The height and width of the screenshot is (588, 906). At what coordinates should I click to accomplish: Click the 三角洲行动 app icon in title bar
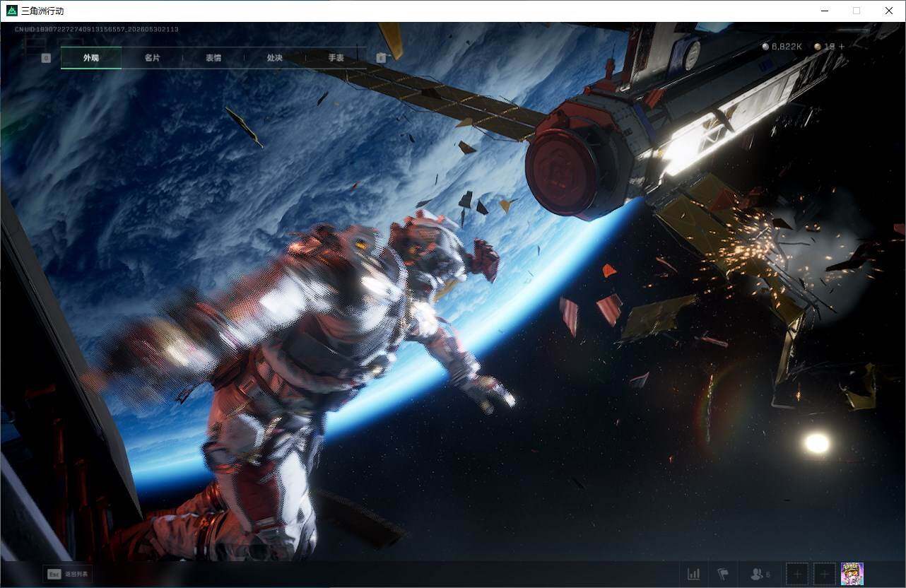tap(11, 11)
